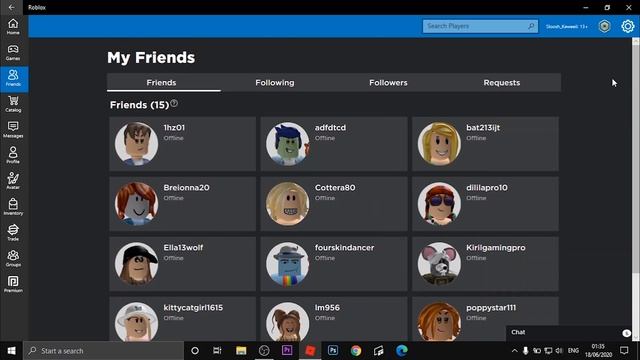
Task: Click the microphone tray icon
Action: 525,351
